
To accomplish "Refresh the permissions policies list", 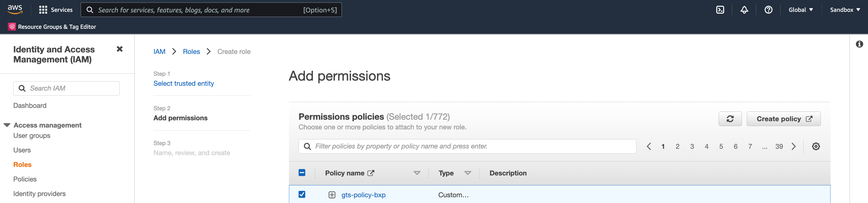I will tap(730, 119).
